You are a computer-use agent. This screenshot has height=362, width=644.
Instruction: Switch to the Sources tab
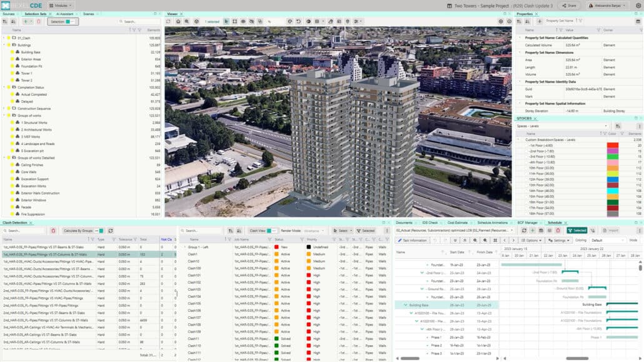tap(9, 14)
